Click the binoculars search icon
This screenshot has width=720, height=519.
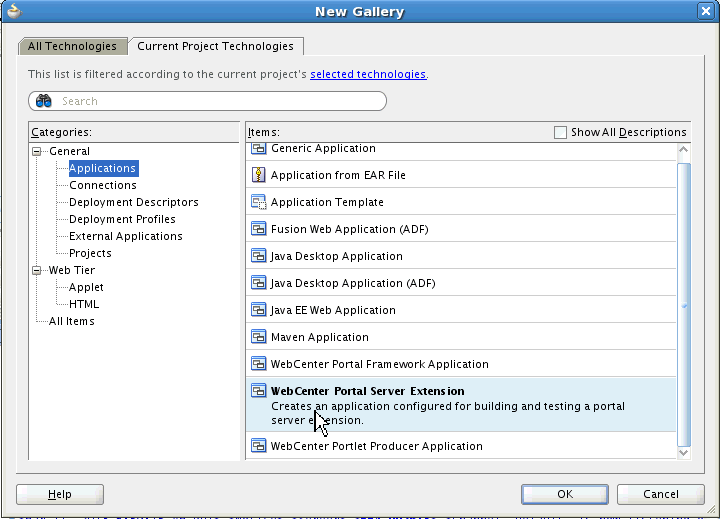click(44, 101)
